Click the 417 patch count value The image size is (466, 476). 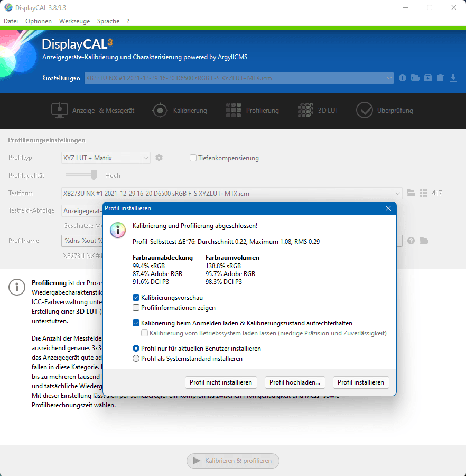click(x=437, y=193)
